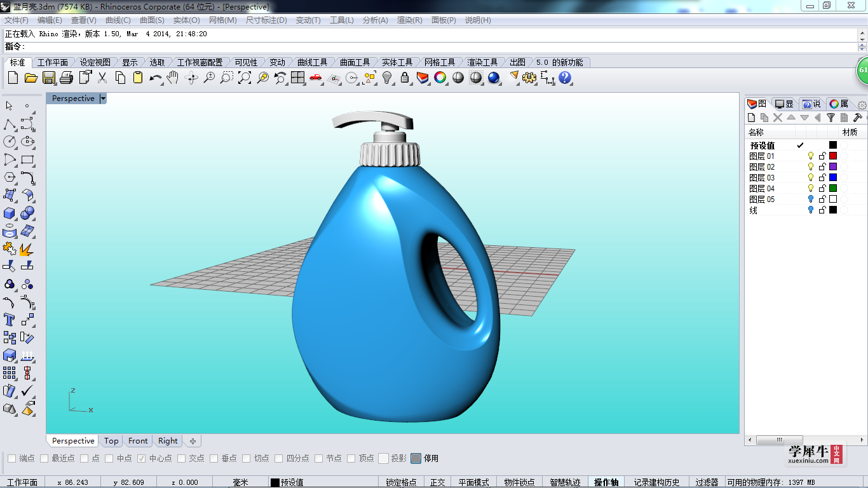Click the hammer tools icon in layers panel
Viewport: 868px width, 488px height.
point(857,118)
